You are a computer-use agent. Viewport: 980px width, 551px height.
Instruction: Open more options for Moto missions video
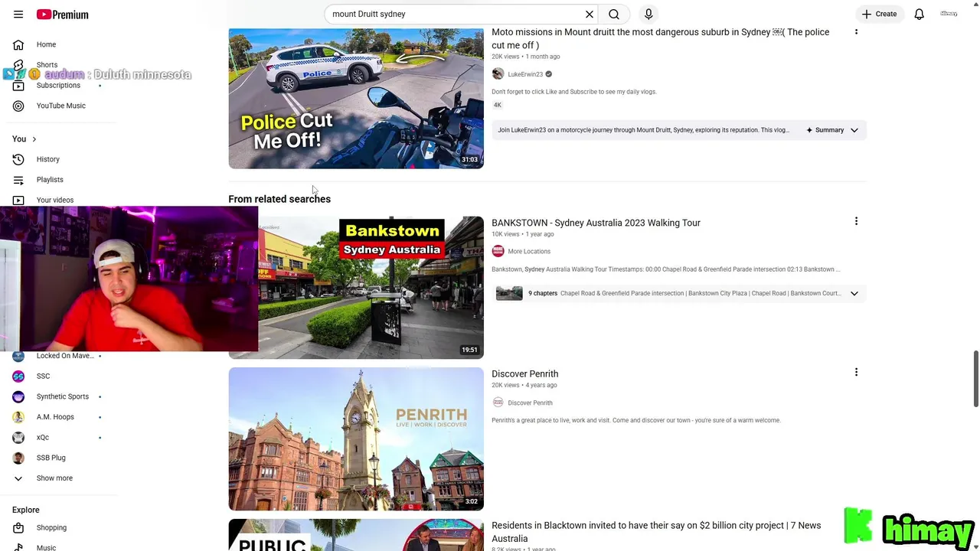click(856, 31)
